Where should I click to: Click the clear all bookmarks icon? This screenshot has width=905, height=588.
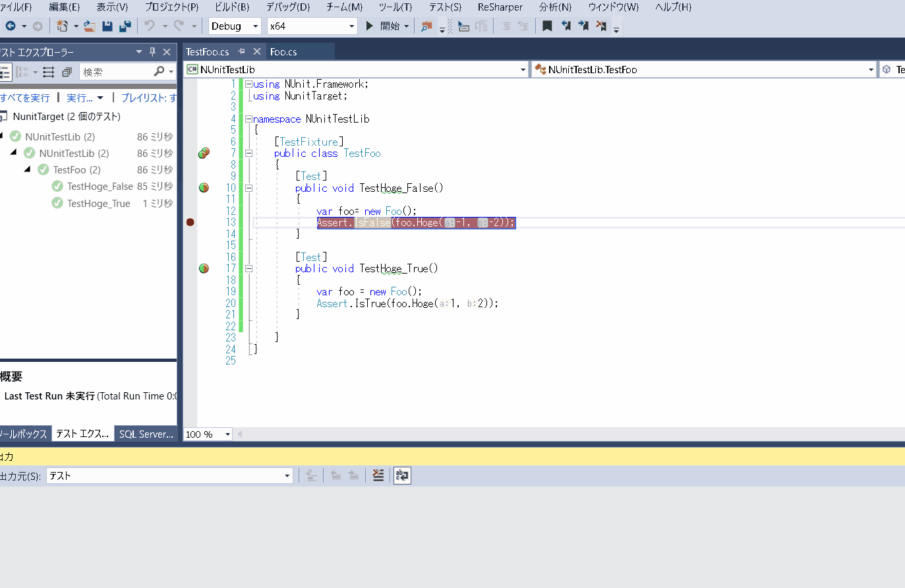(601, 26)
